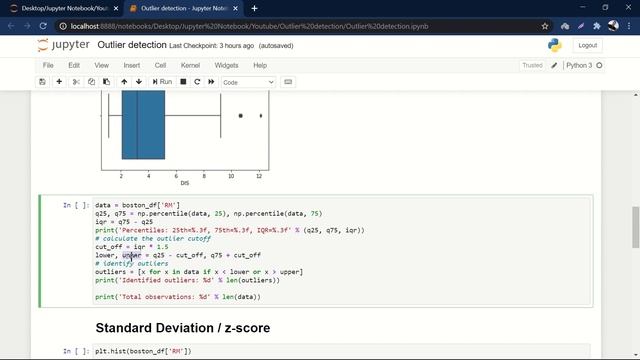640x360 pixels.
Task: Bookmark this page with star icon
Action: tap(545, 26)
